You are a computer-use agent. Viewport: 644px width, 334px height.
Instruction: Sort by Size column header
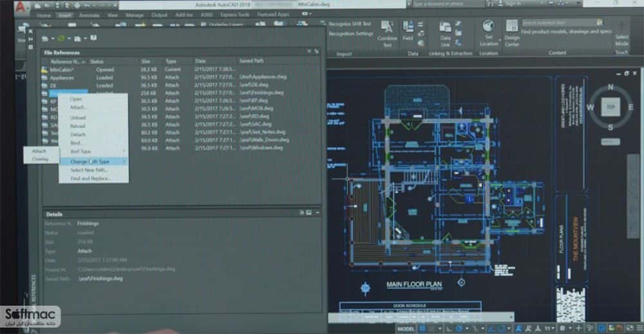(x=146, y=61)
